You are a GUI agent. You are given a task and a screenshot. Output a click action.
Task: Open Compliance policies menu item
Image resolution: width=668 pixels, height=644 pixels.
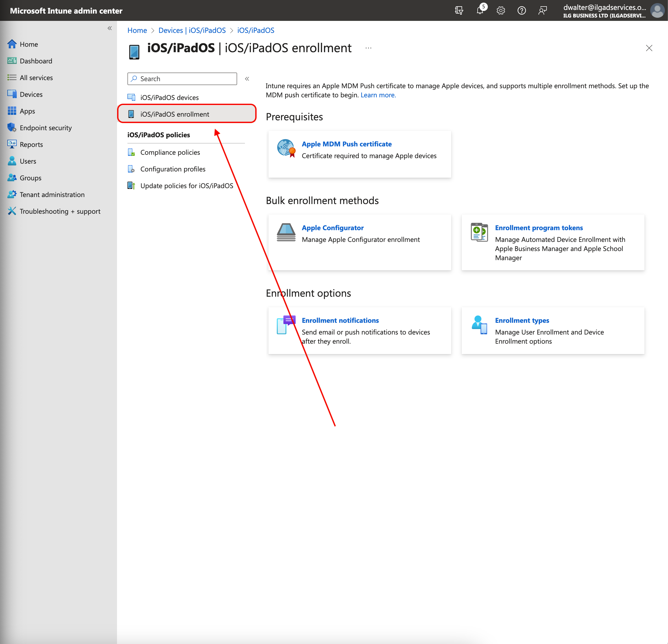pos(170,152)
